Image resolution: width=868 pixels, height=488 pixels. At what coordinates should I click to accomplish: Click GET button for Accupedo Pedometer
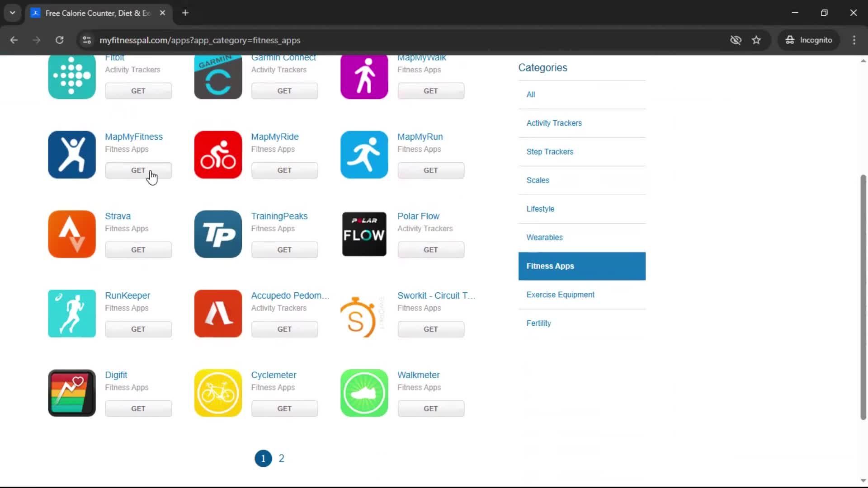pyautogui.click(x=285, y=329)
